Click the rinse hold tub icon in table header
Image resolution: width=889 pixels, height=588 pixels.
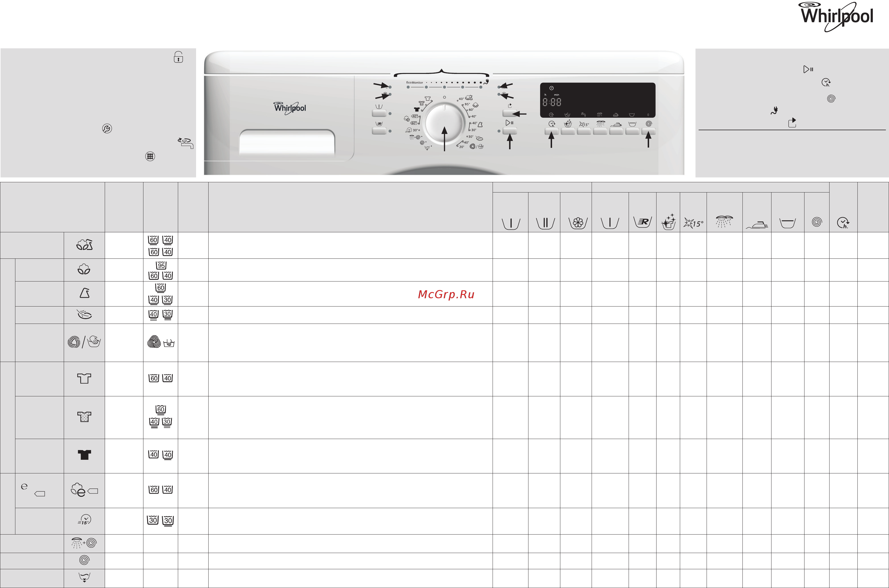(x=787, y=223)
